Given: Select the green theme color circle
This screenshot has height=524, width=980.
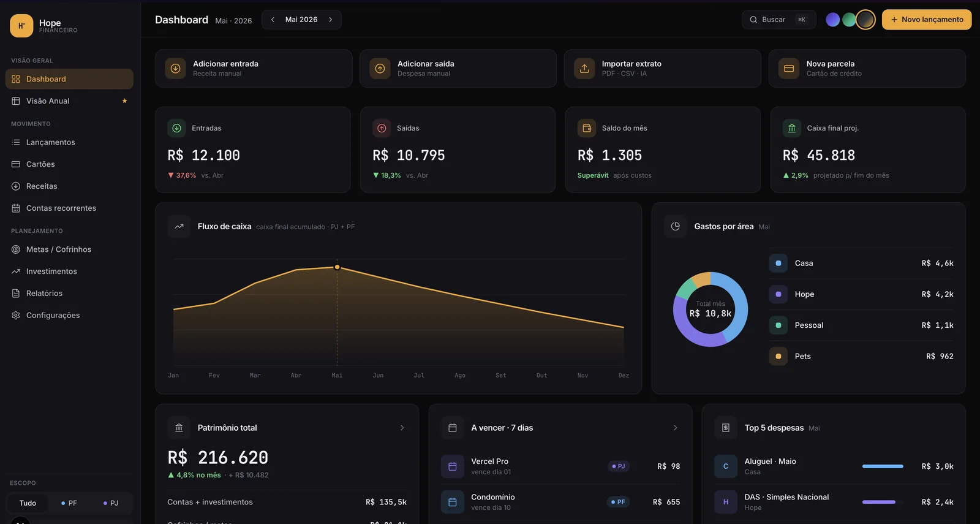Looking at the screenshot, I should (x=849, y=20).
